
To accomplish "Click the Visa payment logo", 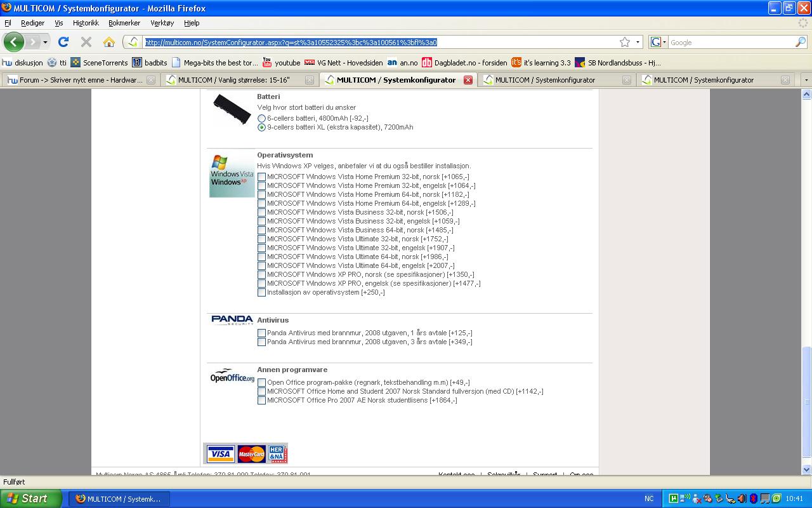I will 220,454.
